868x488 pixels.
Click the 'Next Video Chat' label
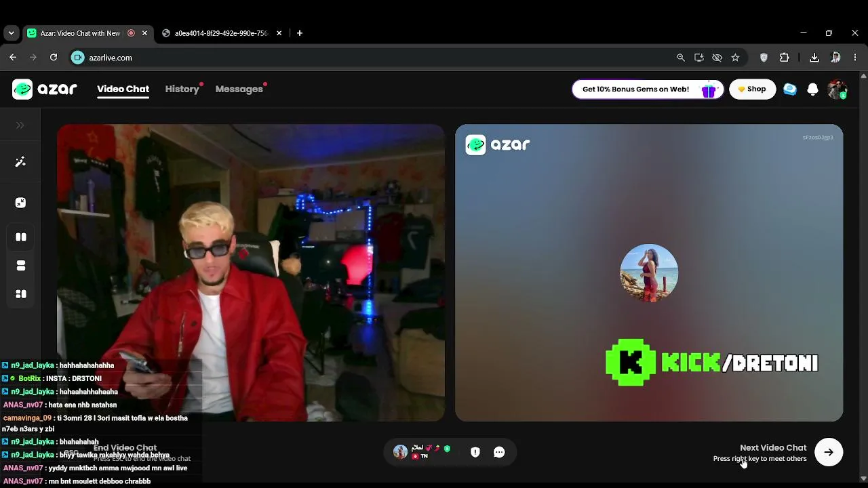[773, 447]
